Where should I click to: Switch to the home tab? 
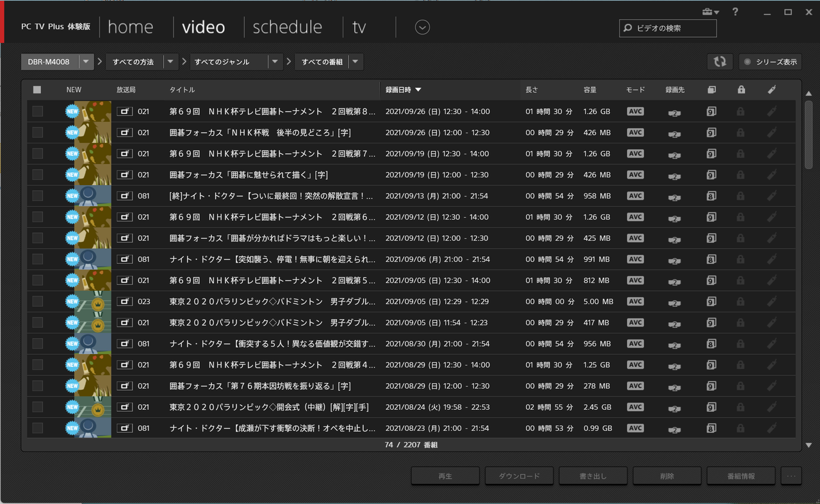point(131,27)
